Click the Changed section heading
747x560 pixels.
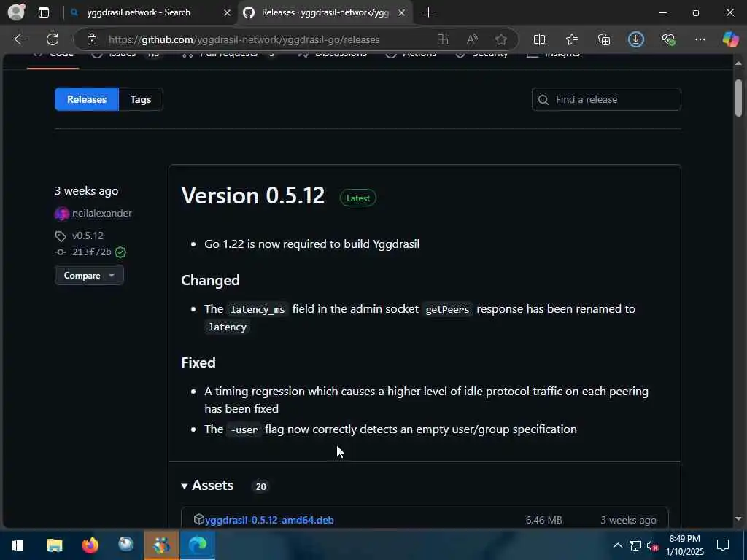point(210,280)
